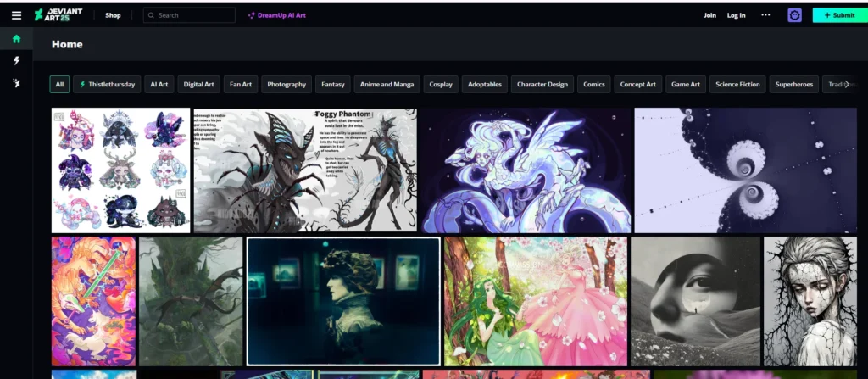Open the pink dress cherry blossom artwork

click(x=536, y=302)
